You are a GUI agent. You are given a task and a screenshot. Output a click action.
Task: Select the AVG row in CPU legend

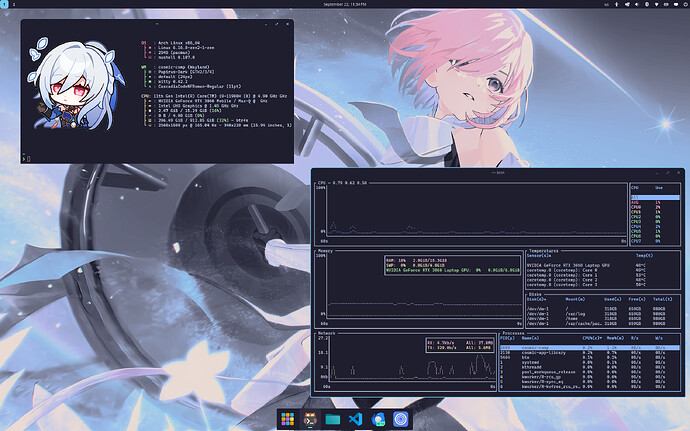click(x=655, y=203)
